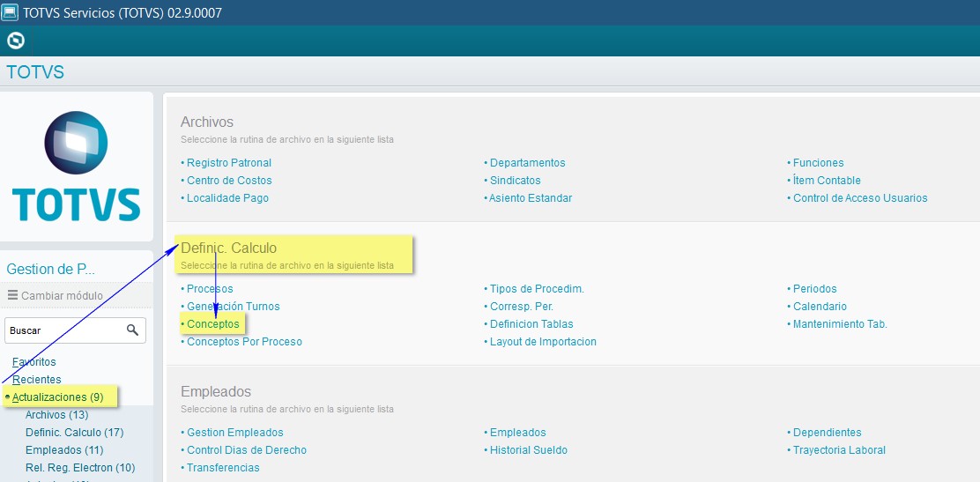Open Empleados routine link in Empleados section

(517, 432)
